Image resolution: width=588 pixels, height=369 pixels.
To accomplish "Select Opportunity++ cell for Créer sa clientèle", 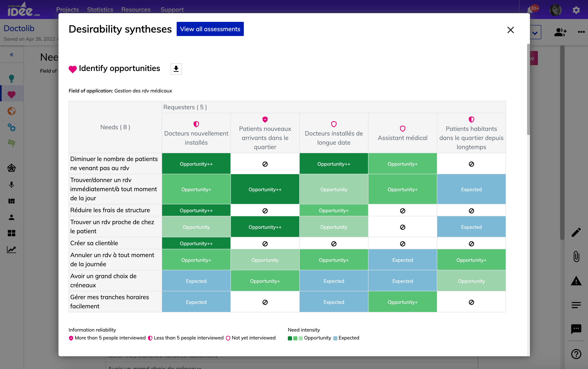I will point(196,243).
